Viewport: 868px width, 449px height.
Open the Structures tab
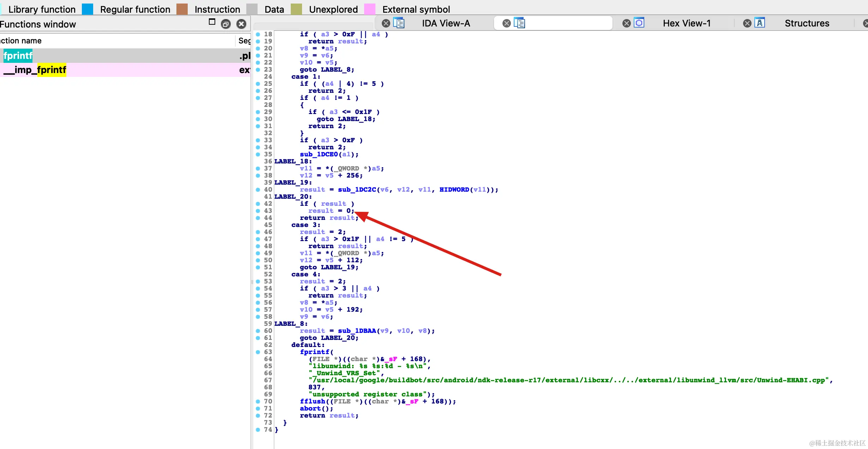point(807,23)
